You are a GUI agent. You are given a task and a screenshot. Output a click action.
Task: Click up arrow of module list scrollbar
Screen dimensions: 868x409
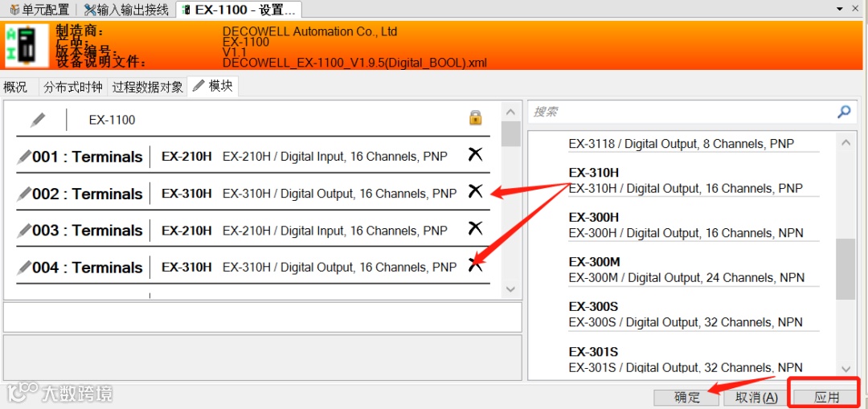[511, 112]
